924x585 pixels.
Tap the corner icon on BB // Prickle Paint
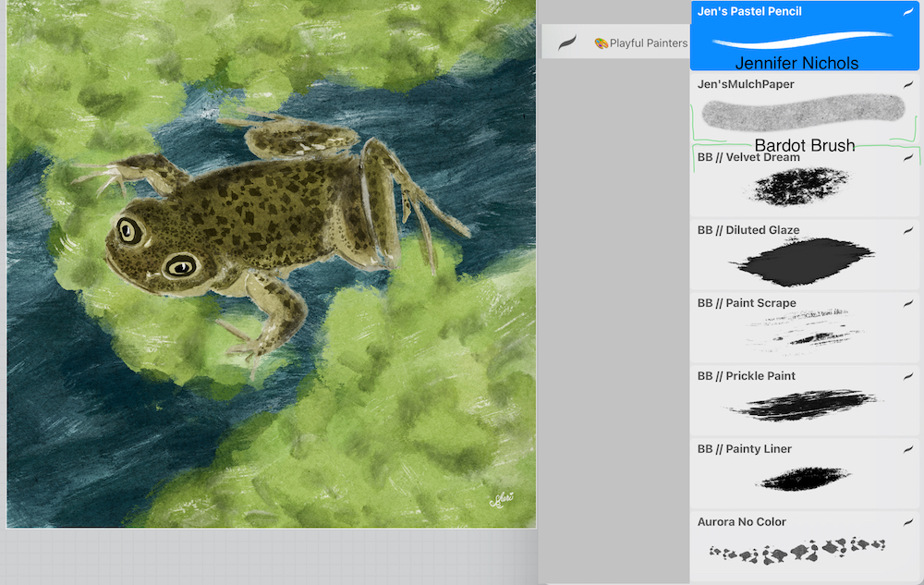907,377
